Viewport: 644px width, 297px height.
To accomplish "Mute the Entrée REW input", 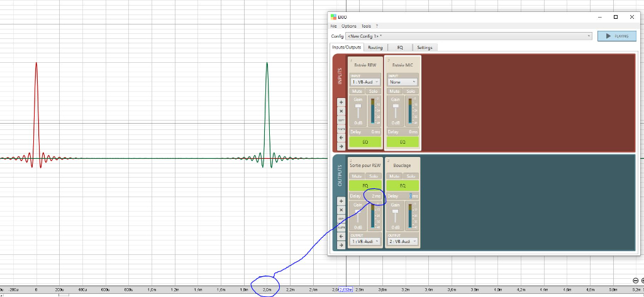I will (x=357, y=92).
